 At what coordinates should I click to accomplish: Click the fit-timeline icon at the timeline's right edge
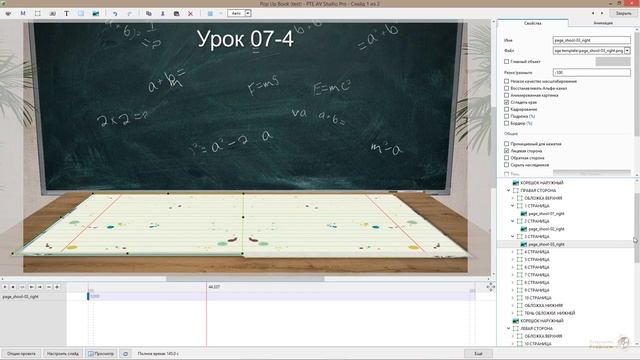[490, 287]
